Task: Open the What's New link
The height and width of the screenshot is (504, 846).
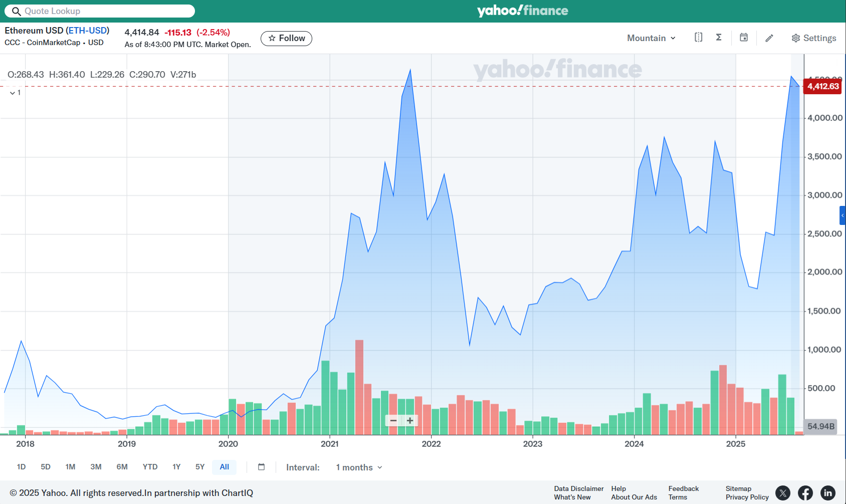Action: [x=572, y=497]
